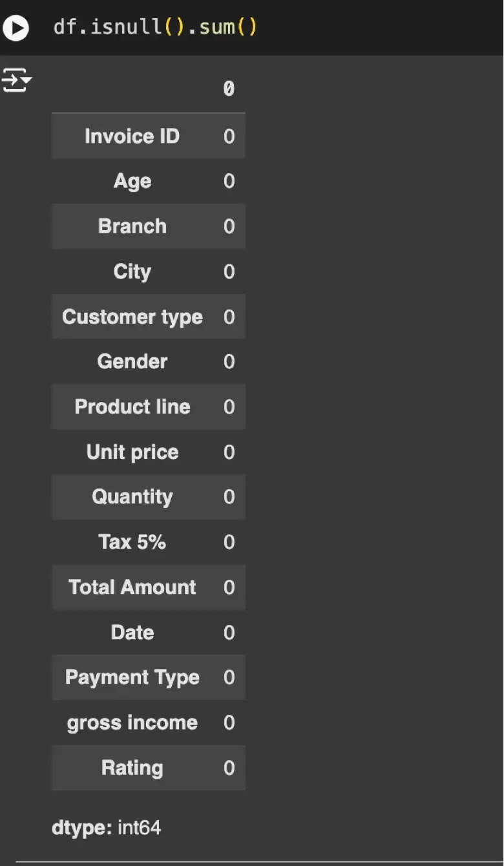Toggle the cell output view icon

(x=16, y=80)
